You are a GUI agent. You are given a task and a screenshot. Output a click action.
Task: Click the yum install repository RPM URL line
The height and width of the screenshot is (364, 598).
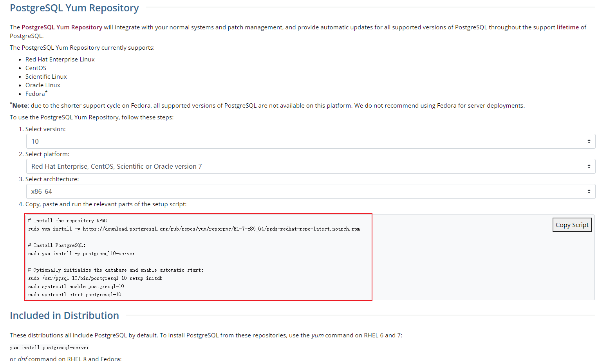point(194,229)
